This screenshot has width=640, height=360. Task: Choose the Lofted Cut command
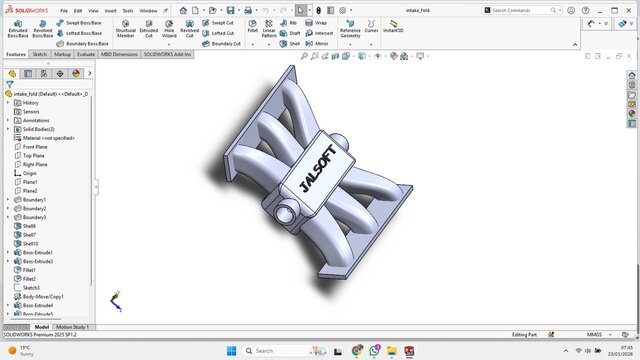click(x=218, y=33)
